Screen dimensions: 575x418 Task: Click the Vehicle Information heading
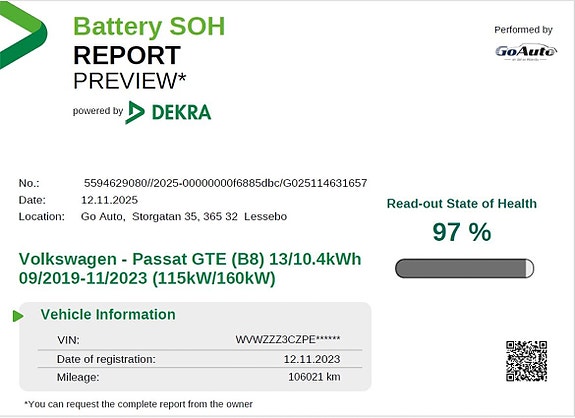coord(108,315)
